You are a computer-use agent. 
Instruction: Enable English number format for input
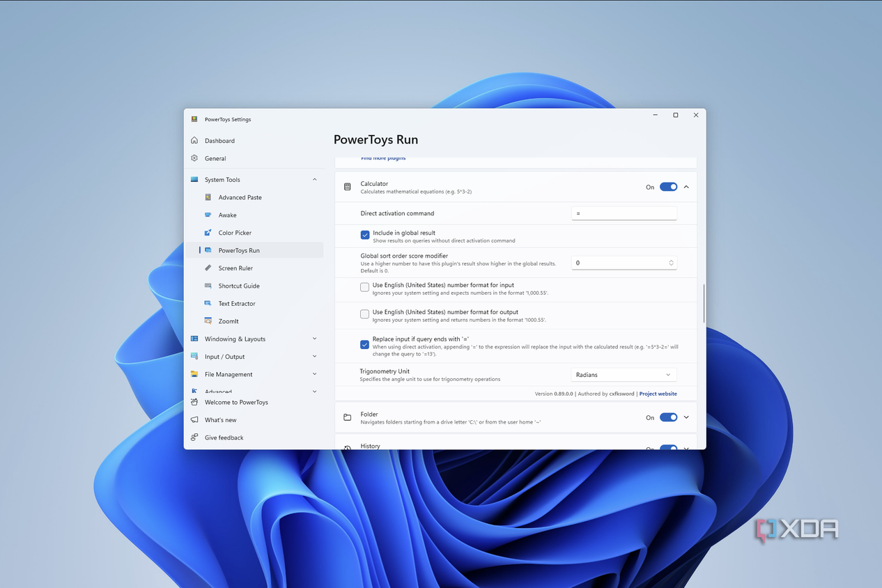point(364,287)
